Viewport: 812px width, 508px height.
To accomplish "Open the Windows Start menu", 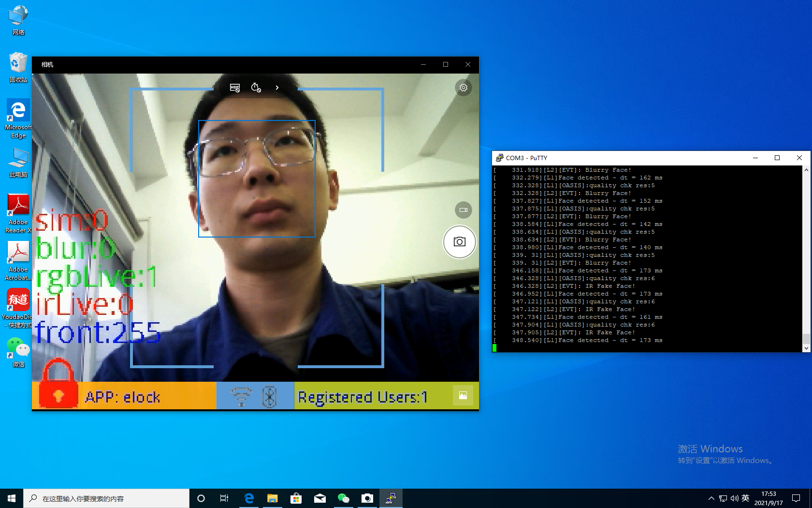I will (x=12, y=498).
